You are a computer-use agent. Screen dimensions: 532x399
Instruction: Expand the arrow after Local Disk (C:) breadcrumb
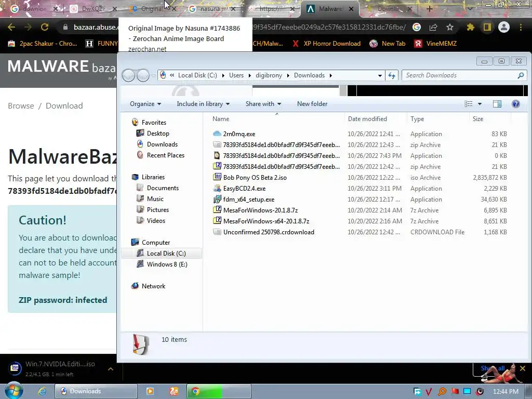coord(223,75)
